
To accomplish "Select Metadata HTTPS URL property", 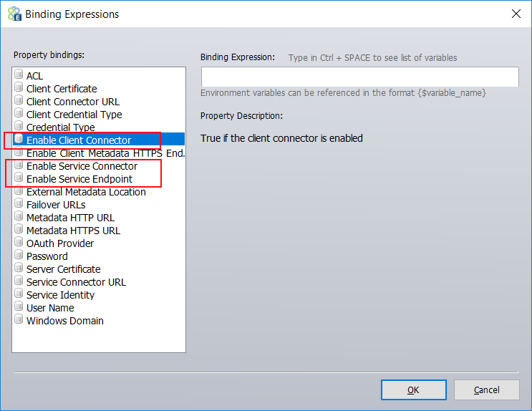I will [x=73, y=231].
